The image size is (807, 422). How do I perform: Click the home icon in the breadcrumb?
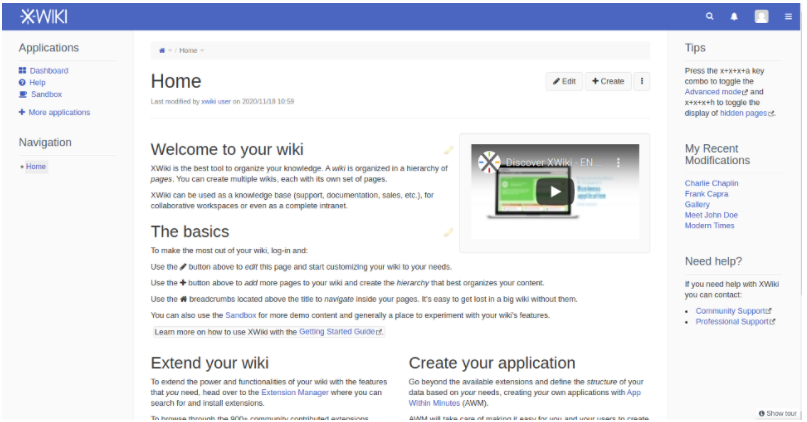tap(162, 50)
